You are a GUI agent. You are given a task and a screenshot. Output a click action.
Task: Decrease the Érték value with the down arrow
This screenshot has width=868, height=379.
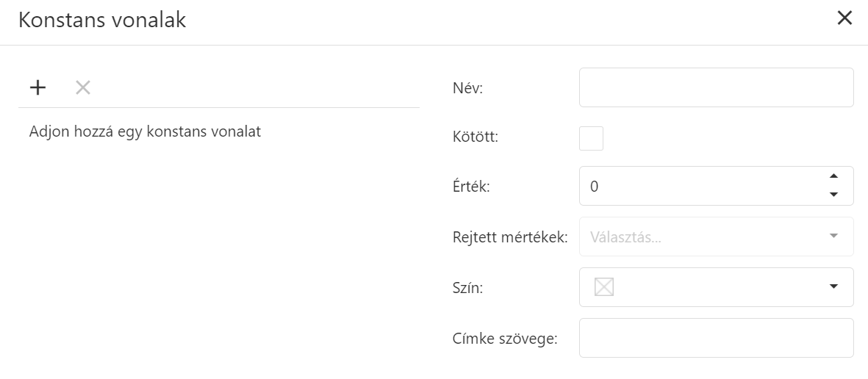pos(833,195)
